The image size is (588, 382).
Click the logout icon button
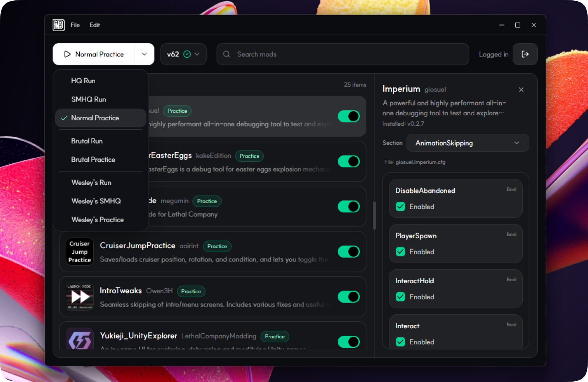pyautogui.click(x=525, y=54)
